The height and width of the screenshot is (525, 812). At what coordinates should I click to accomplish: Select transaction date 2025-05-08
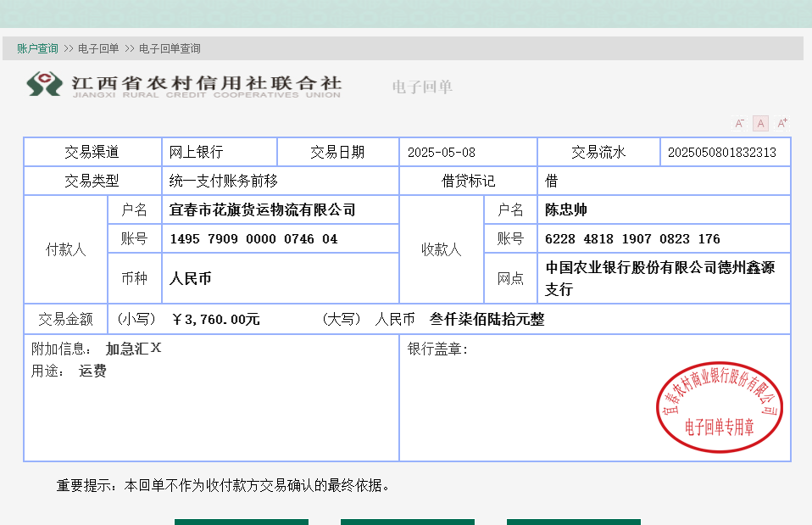click(442, 153)
